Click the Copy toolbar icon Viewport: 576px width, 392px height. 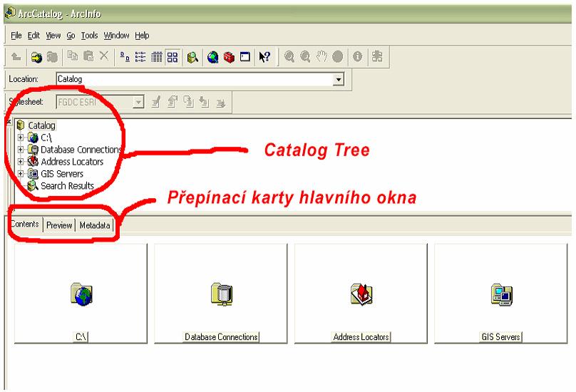tap(73, 56)
